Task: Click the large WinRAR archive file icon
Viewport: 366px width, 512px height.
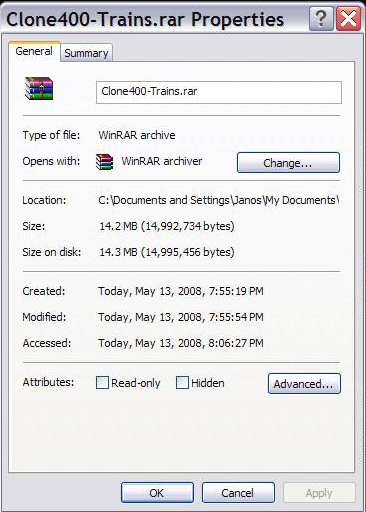Action: click(x=39, y=88)
